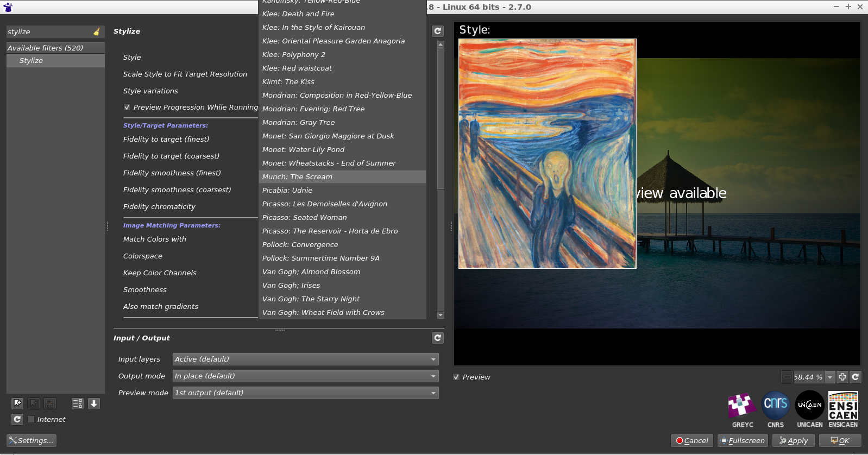Click the 'Match Colors with' label
The width and height of the screenshot is (868, 455).
[155, 239]
